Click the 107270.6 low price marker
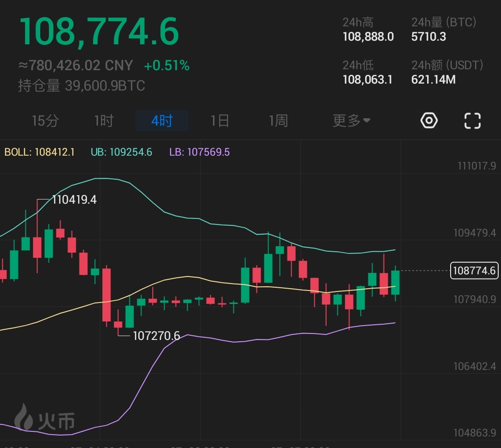Screen dimensions: 501x448 pos(156,336)
